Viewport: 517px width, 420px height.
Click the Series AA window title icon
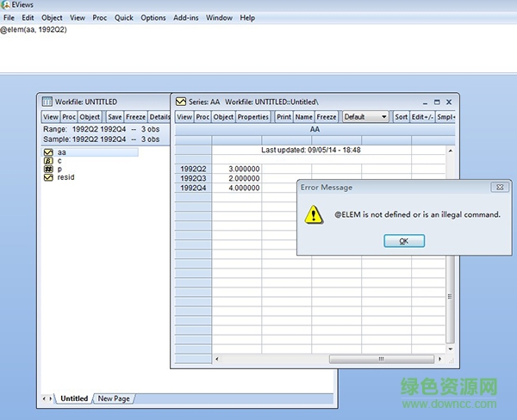point(181,102)
